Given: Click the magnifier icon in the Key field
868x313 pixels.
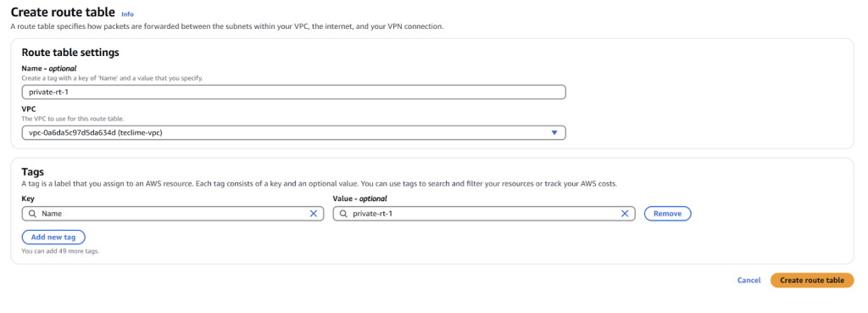Looking at the screenshot, I should tap(32, 213).
